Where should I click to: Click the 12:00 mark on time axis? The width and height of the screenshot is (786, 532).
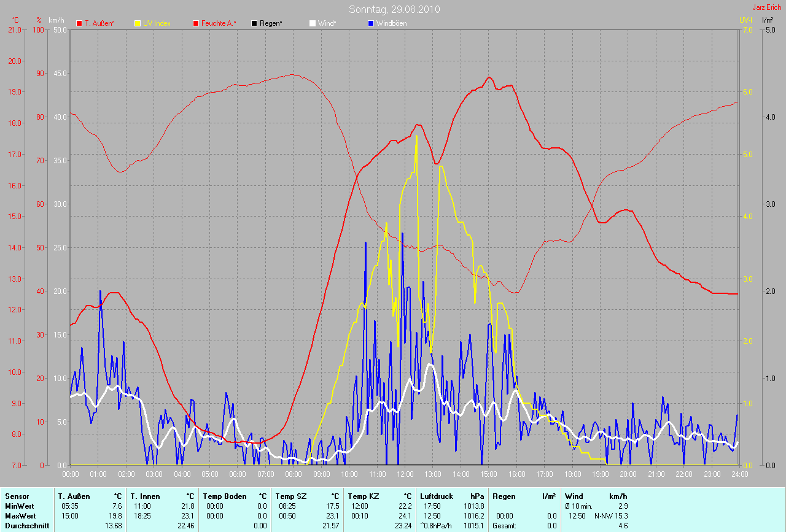(x=405, y=474)
